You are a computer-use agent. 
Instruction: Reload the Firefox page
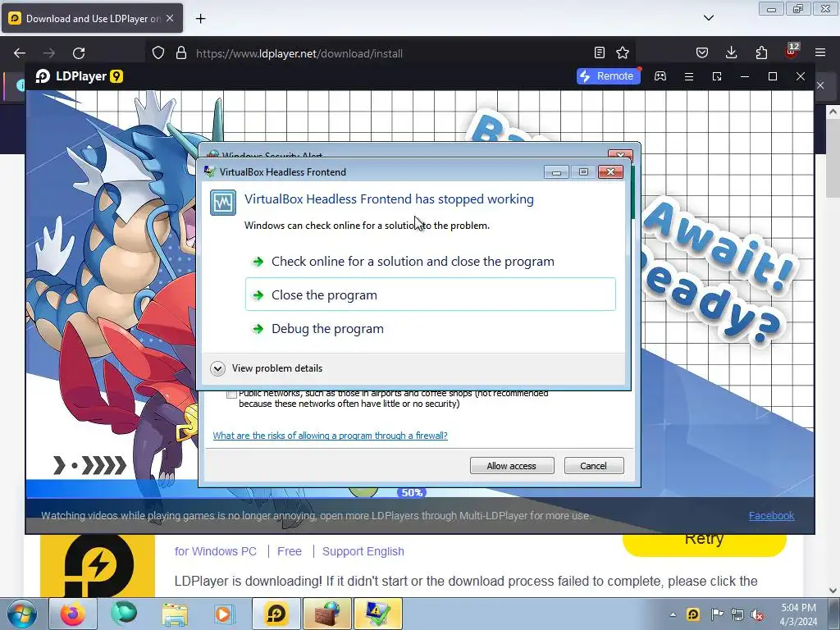coord(79,53)
